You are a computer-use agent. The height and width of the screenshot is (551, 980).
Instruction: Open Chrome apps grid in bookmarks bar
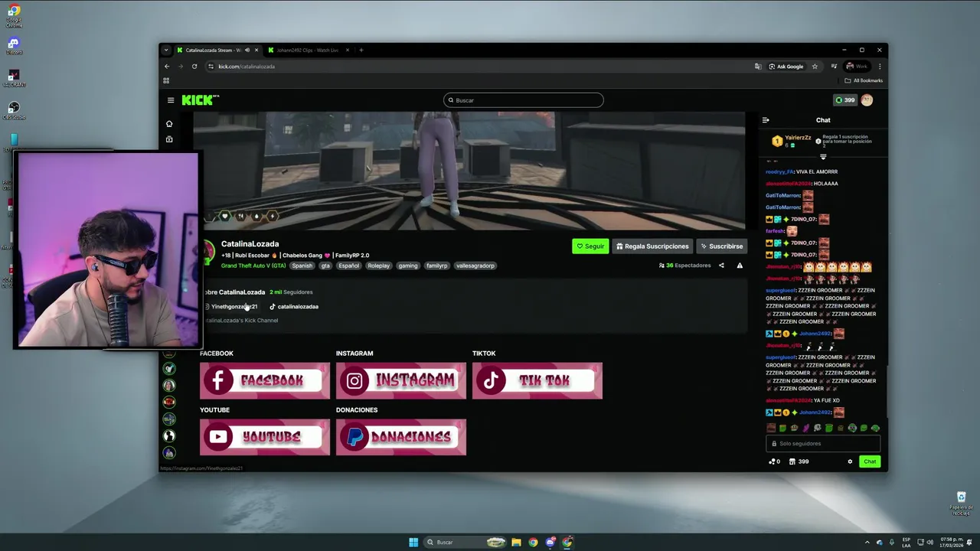click(x=166, y=80)
